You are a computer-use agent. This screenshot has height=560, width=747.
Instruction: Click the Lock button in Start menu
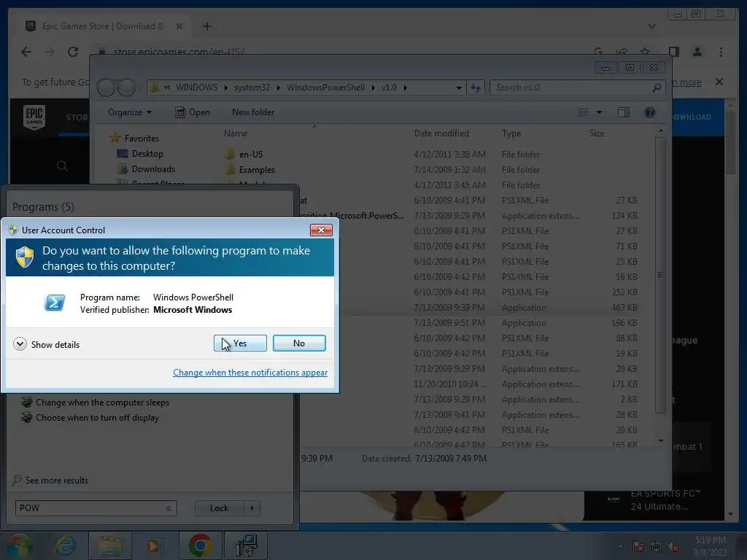click(x=219, y=508)
